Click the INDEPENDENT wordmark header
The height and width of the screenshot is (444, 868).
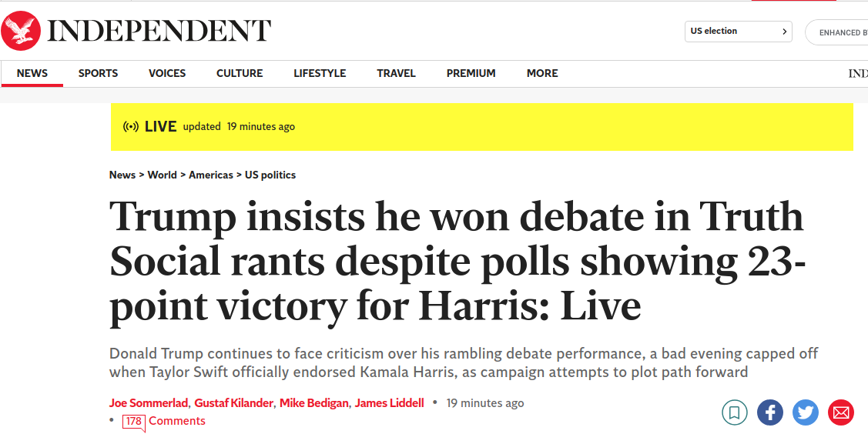159,31
